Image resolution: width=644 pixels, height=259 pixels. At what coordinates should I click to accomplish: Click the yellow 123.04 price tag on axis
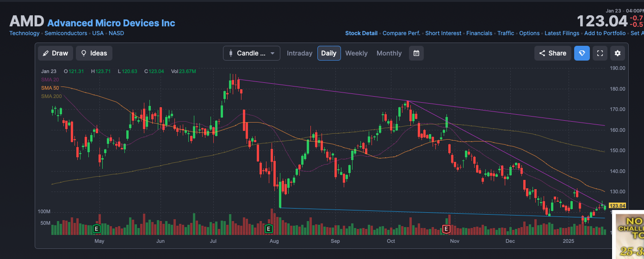tap(618, 206)
